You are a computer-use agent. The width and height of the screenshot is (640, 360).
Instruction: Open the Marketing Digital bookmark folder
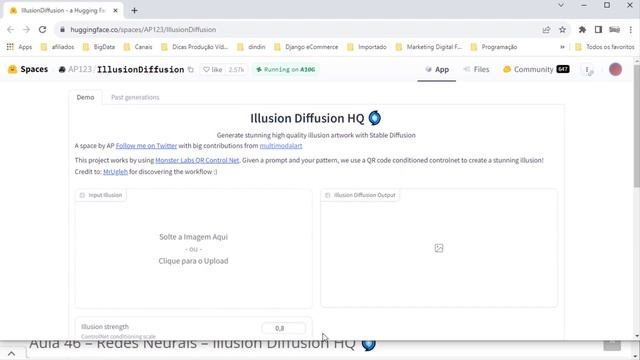(x=429, y=47)
